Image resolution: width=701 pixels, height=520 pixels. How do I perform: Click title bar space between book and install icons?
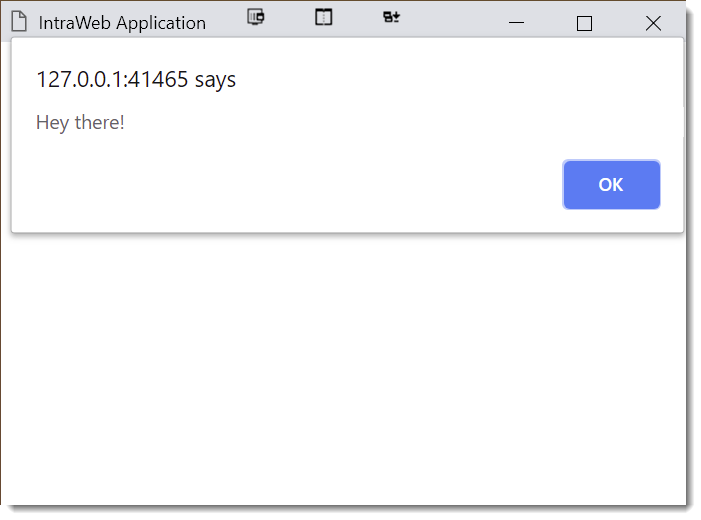tap(357, 18)
